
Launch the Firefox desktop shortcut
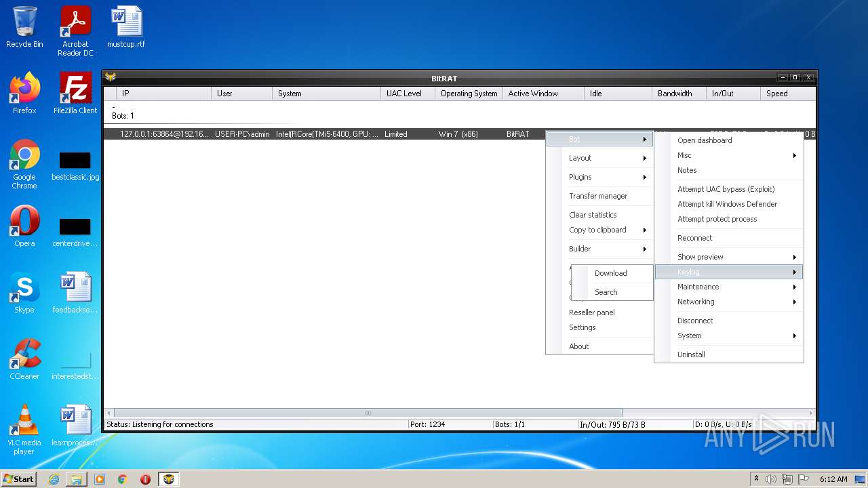coord(24,94)
